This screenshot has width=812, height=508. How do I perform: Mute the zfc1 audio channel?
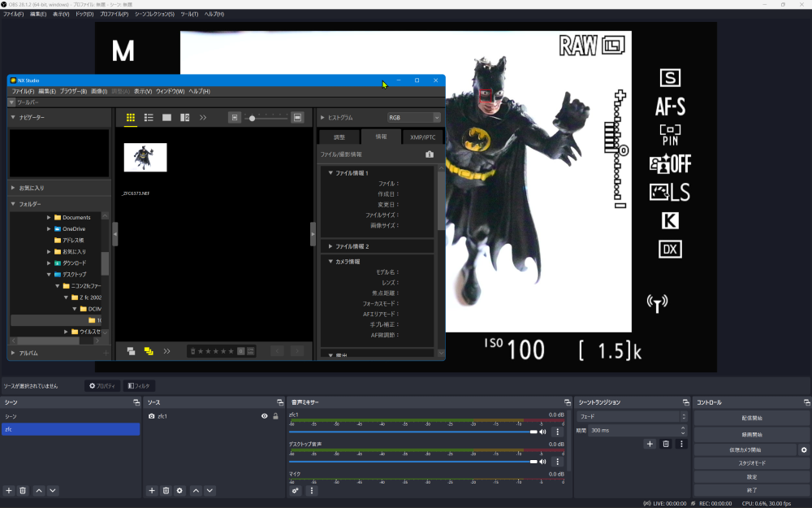point(542,432)
